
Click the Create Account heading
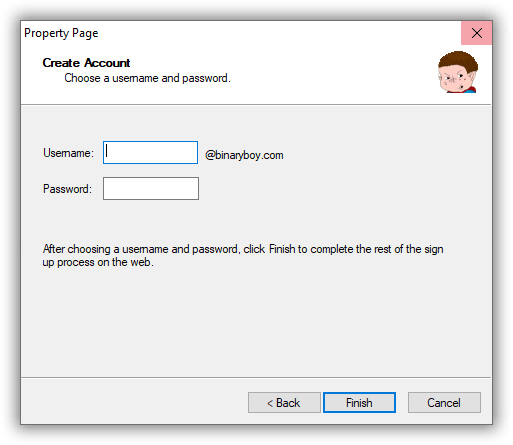pyautogui.click(x=86, y=63)
